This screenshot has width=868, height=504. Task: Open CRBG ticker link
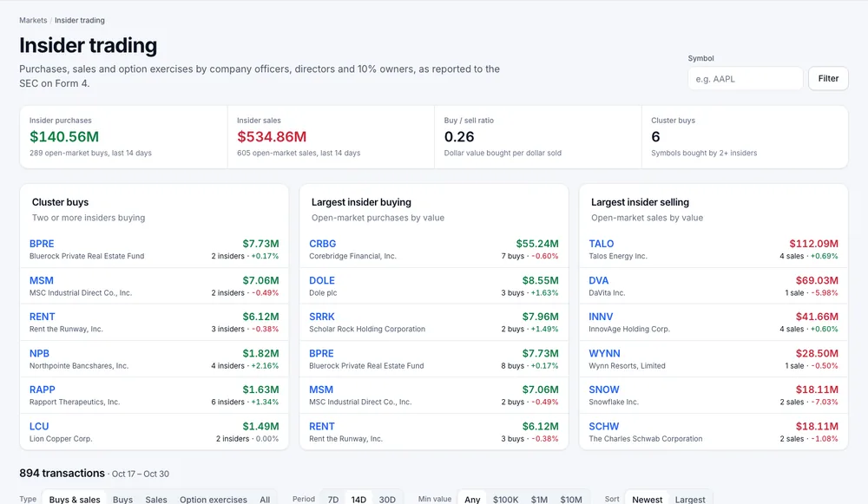pos(323,244)
